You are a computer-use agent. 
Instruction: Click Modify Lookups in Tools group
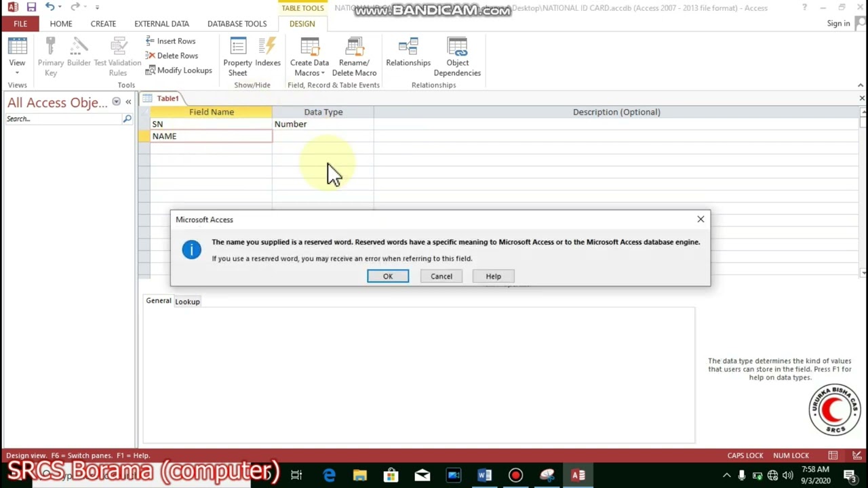(x=178, y=70)
